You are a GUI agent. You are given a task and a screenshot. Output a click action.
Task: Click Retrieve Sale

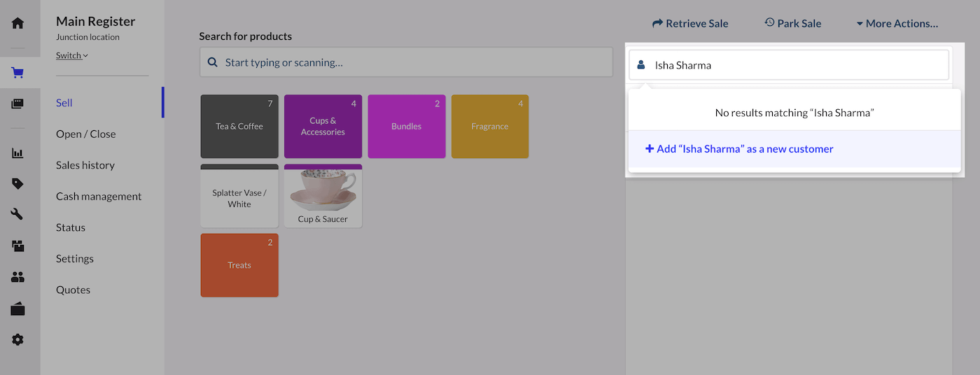point(690,23)
